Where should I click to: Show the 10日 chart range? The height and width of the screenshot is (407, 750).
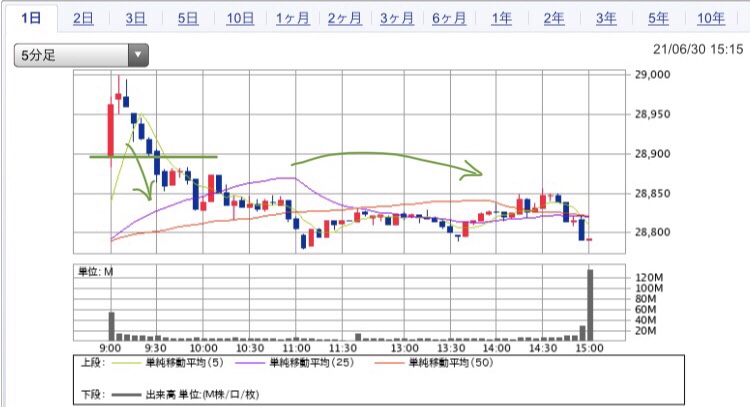240,18
